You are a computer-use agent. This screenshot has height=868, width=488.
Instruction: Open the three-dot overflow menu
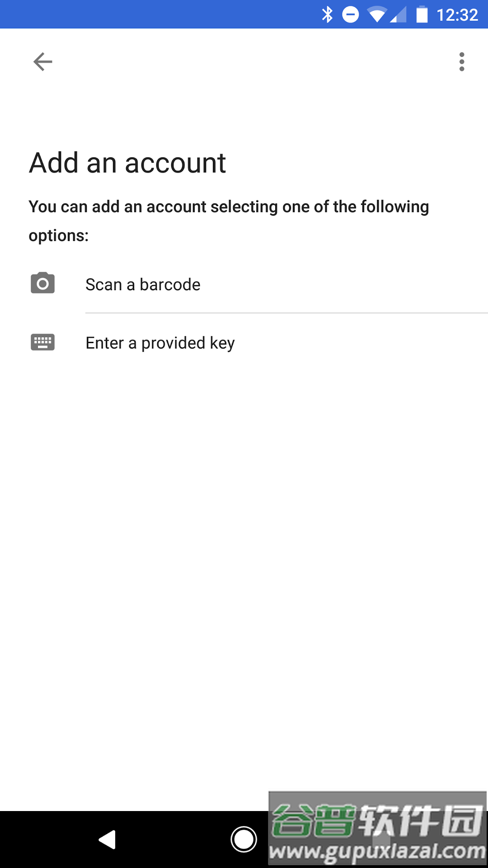point(461,61)
